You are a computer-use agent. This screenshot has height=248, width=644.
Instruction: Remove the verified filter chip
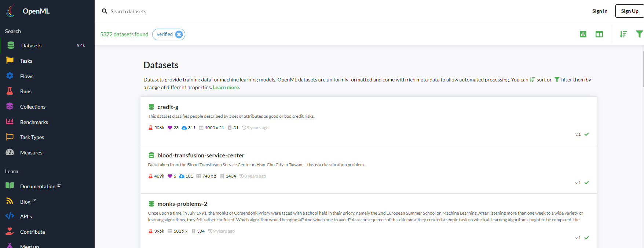179,34
